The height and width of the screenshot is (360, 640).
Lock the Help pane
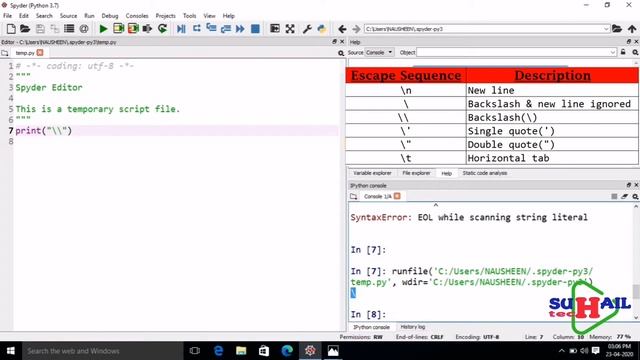coord(623,52)
